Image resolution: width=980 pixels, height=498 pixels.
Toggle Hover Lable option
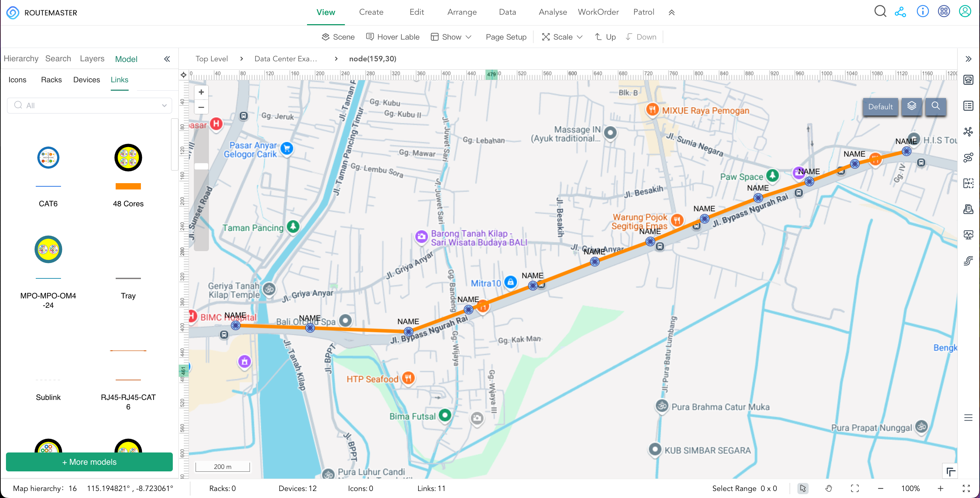click(393, 37)
